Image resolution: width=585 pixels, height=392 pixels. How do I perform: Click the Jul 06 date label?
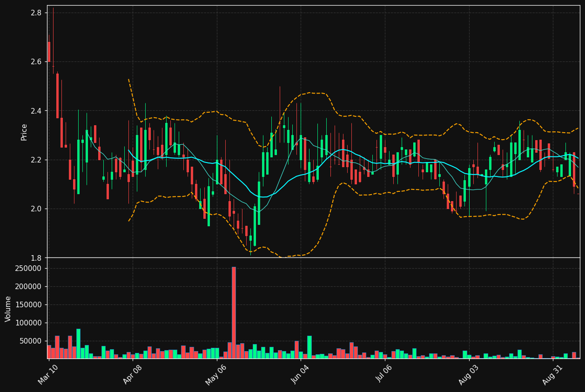pyautogui.click(x=385, y=374)
